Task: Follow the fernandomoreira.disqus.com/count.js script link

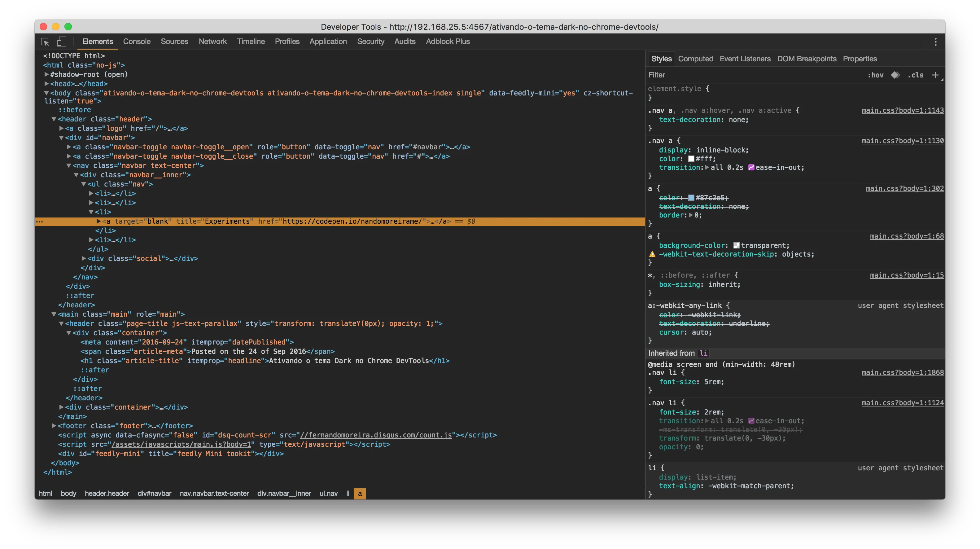Action: 375,435
